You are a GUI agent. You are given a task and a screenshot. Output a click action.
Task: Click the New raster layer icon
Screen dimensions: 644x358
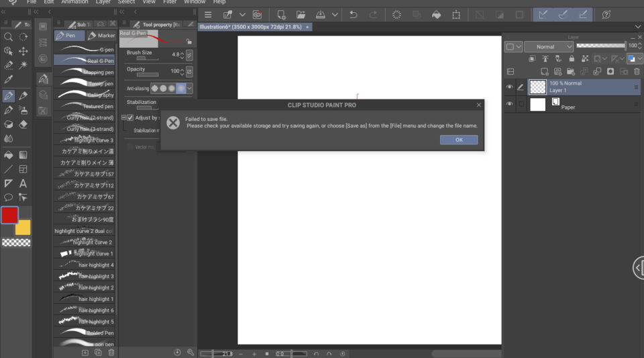click(545, 71)
